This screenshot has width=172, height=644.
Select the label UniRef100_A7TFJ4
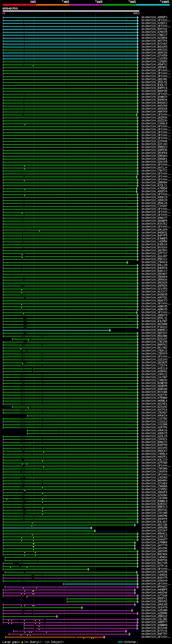tap(154, 566)
